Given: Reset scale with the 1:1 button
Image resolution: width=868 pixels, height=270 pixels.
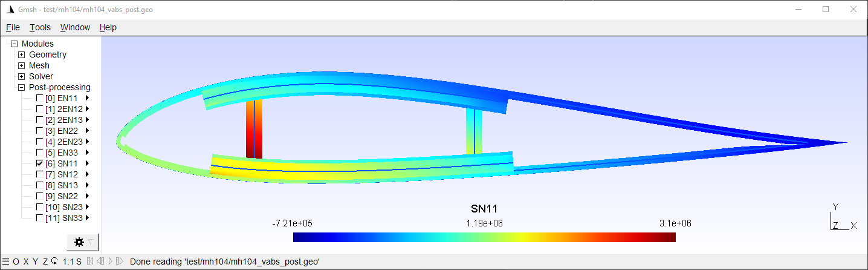Looking at the screenshot, I should click(x=68, y=262).
